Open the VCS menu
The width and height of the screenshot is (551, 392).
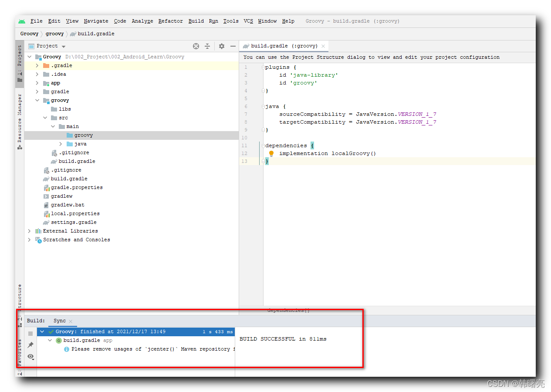[248, 21]
